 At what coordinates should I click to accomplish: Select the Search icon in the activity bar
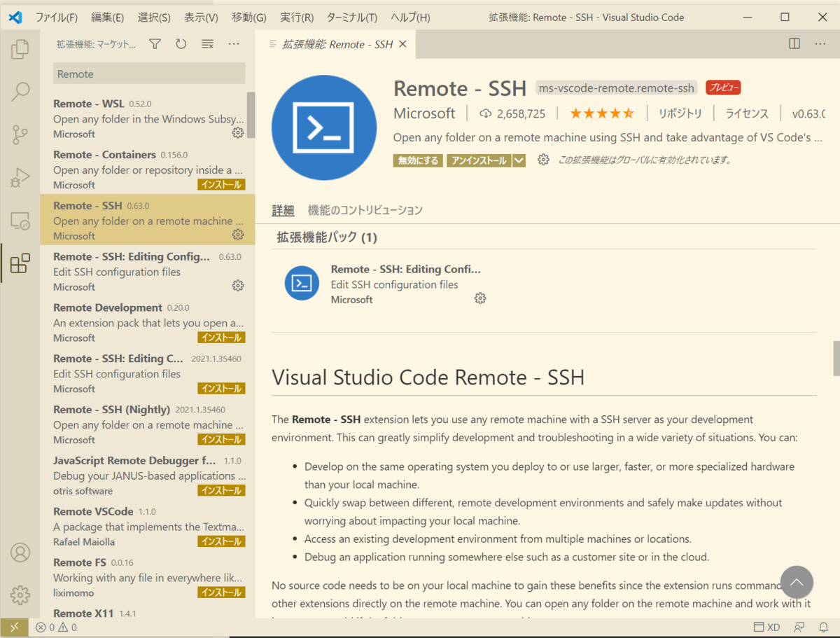point(20,92)
